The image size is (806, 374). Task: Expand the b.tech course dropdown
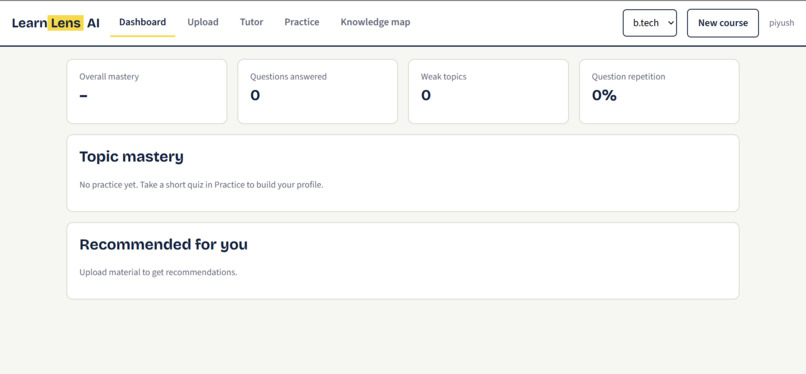[x=650, y=23]
